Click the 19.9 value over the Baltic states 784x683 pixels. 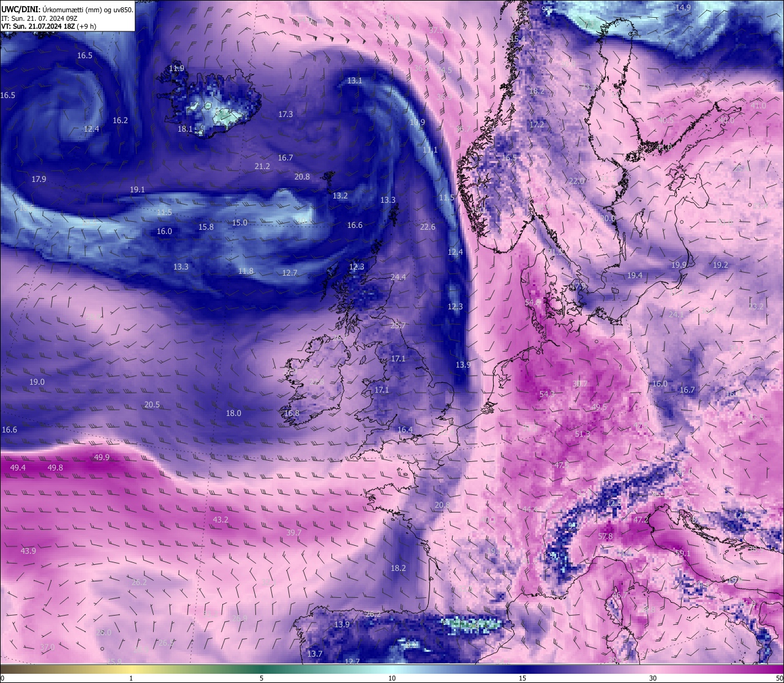coord(679,265)
